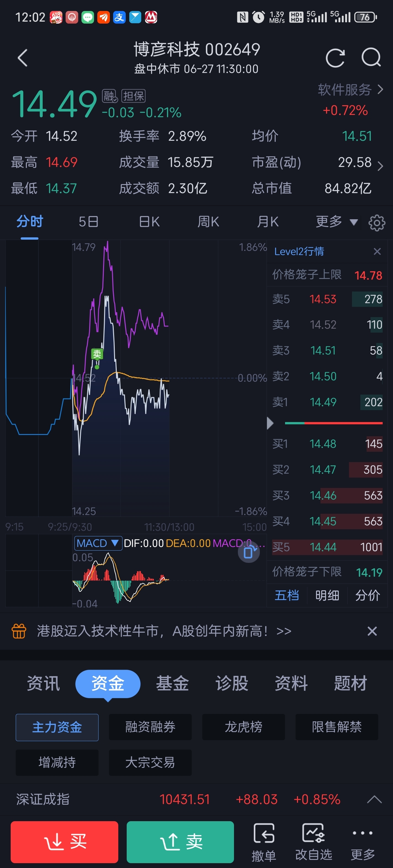Image resolution: width=393 pixels, height=868 pixels.
Task: Open the 更多 three-dots bottom menu
Action: [363, 843]
